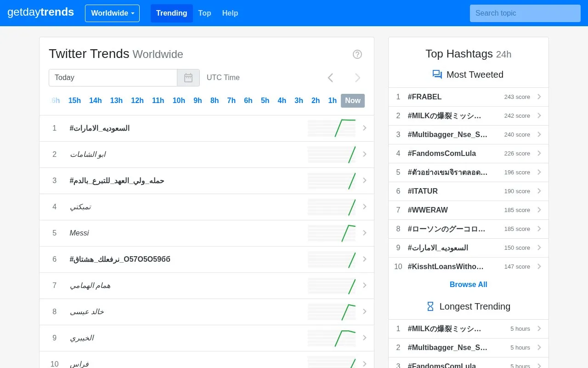Click the '190 score' value
Viewport: 588px width, 368px height.
tap(517, 191)
